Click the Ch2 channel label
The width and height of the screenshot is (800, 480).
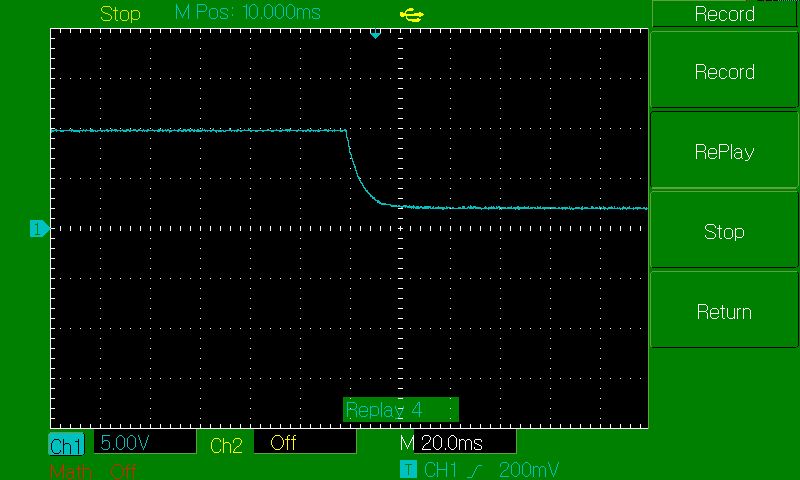click(226, 445)
